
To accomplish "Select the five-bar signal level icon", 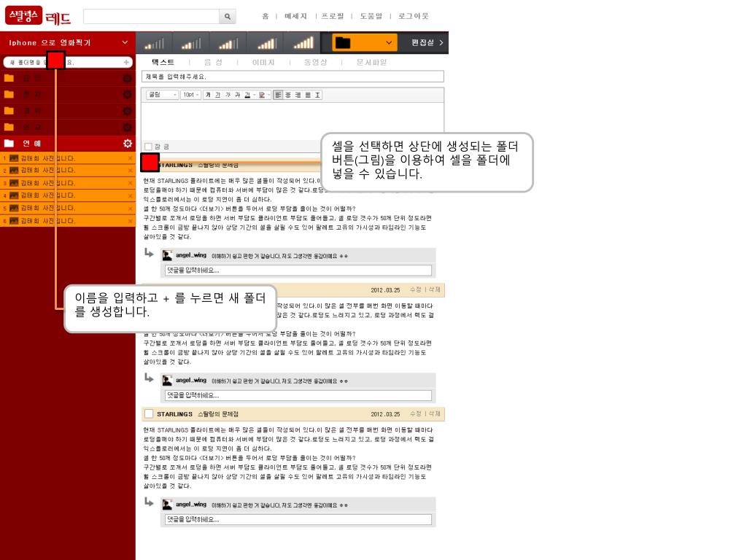I will pos(303,43).
